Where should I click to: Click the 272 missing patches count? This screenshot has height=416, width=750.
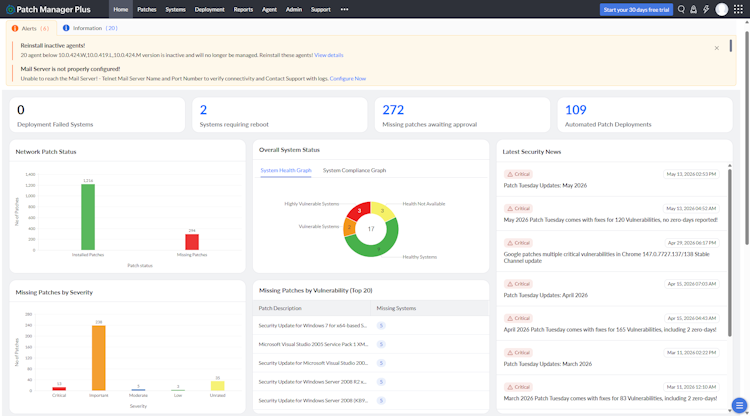click(393, 110)
